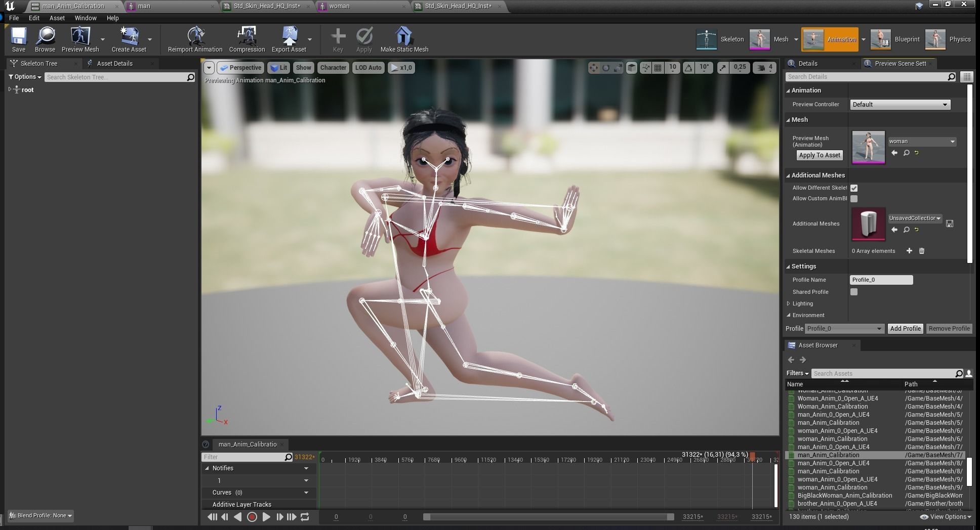Make Static Mesh from pose

pos(404,39)
